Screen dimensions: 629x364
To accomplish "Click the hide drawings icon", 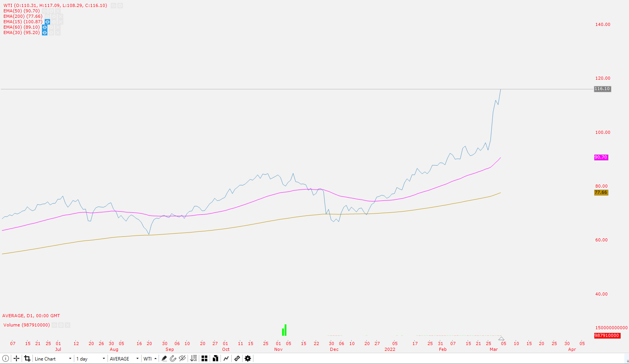I will pyautogui.click(x=182, y=359).
